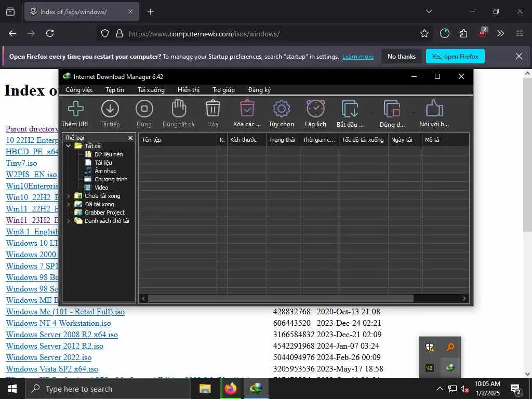Open Windows Server 2008 R2 x64.iso link
This screenshot has width=532, height=399.
[62, 335]
